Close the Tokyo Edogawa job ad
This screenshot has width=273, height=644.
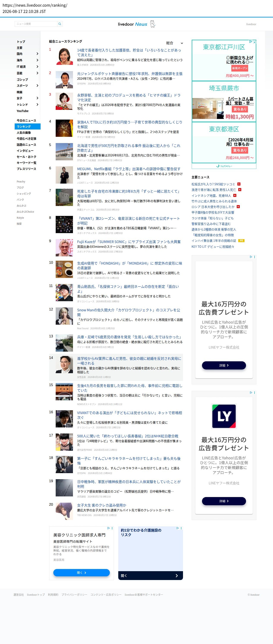point(254,42)
